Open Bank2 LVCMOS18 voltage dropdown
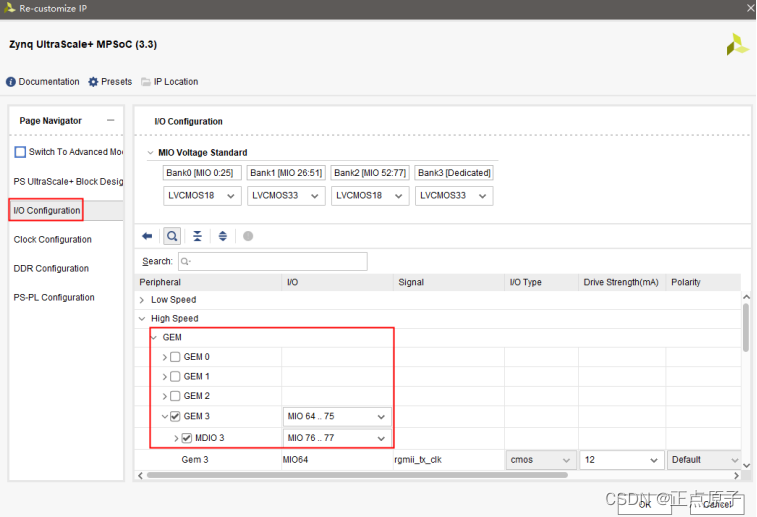757x517 pixels. point(370,196)
